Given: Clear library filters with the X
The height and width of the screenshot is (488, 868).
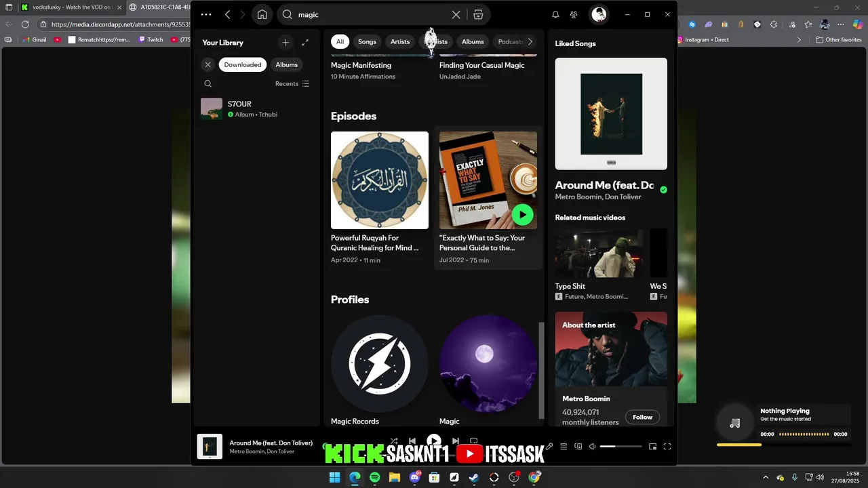Looking at the screenshot, I should tap(208, 64).
